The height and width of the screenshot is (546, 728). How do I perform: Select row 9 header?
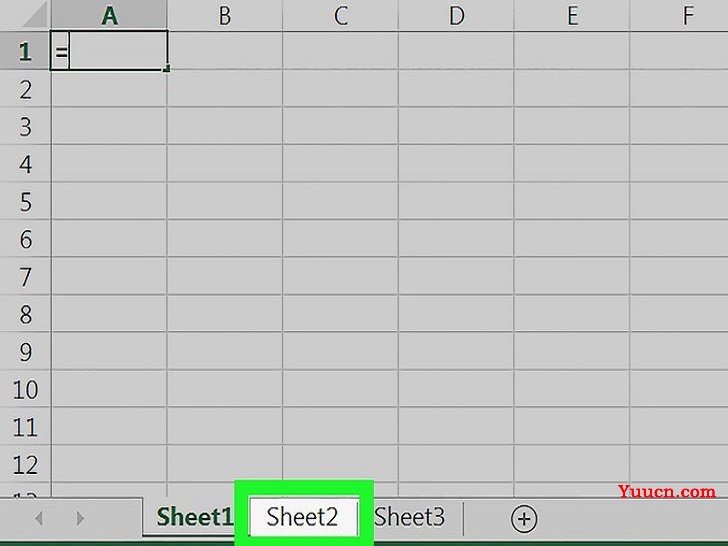click(25, 351)
